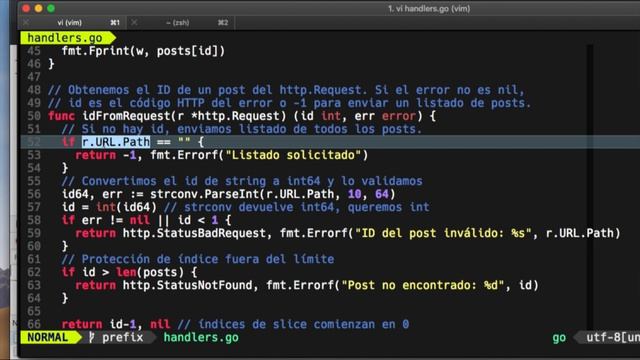This screenshot has height=360, width=640.
Task: Click comment Si no hay id on line 51
Action: pos(242,129)
